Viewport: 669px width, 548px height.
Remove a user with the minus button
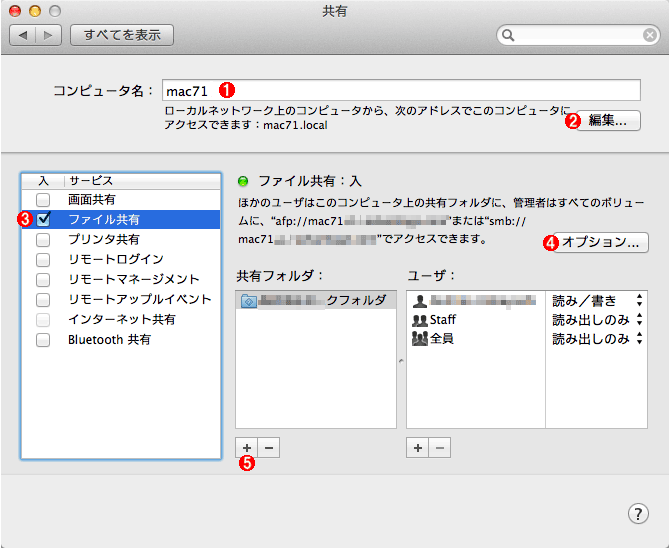pyautogui.click(x=440, y=448)
